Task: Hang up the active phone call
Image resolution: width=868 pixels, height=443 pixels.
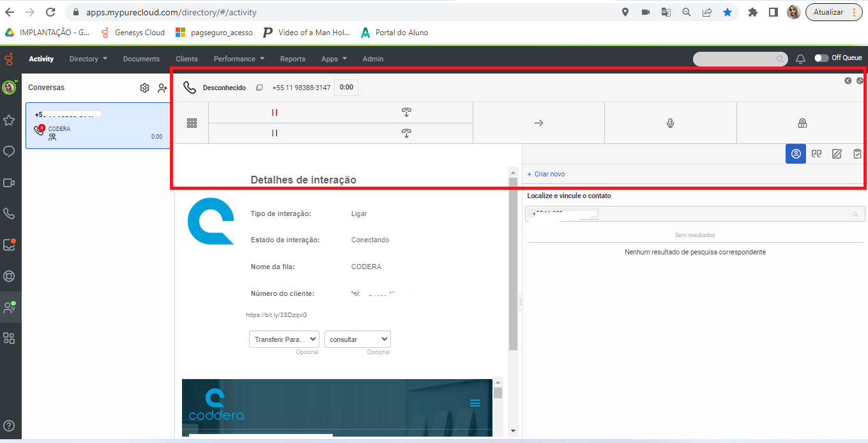Action: (x=406, y=112)
